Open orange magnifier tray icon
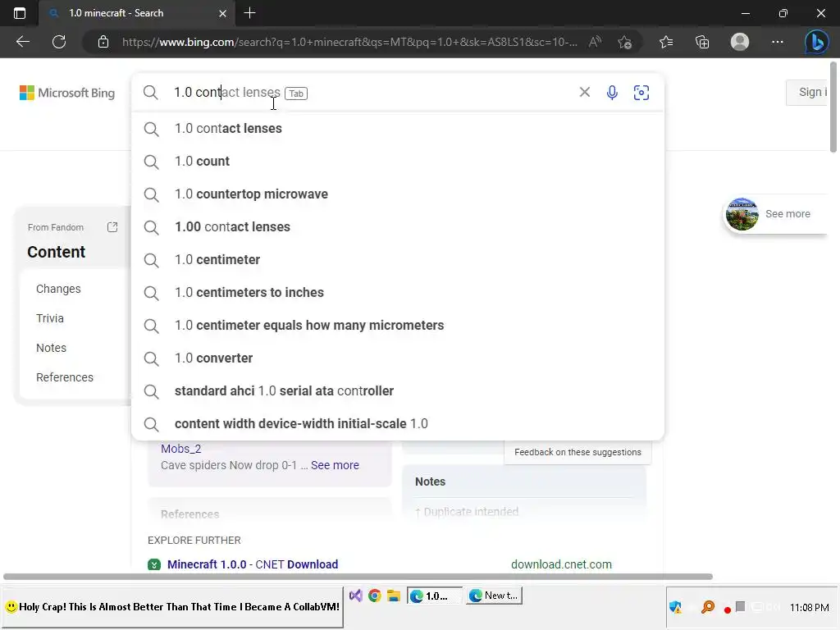The height and width of the screenshot is (630, 840). pos(708,607)
